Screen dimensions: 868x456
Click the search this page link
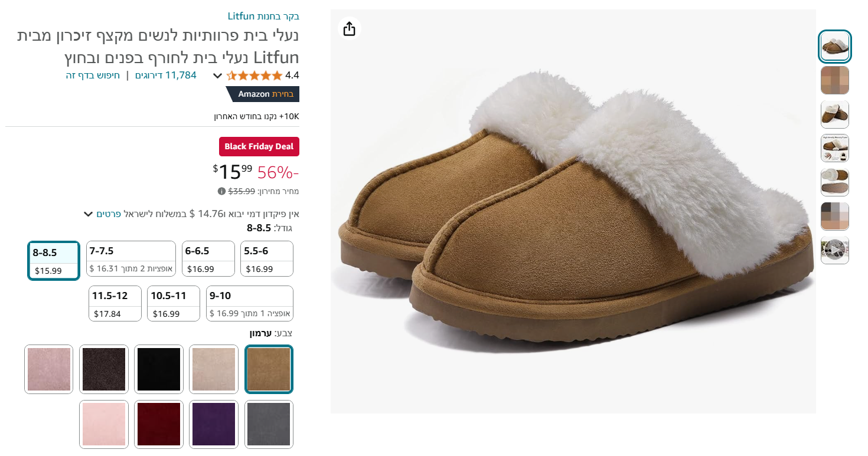click(x=93, y=76)
